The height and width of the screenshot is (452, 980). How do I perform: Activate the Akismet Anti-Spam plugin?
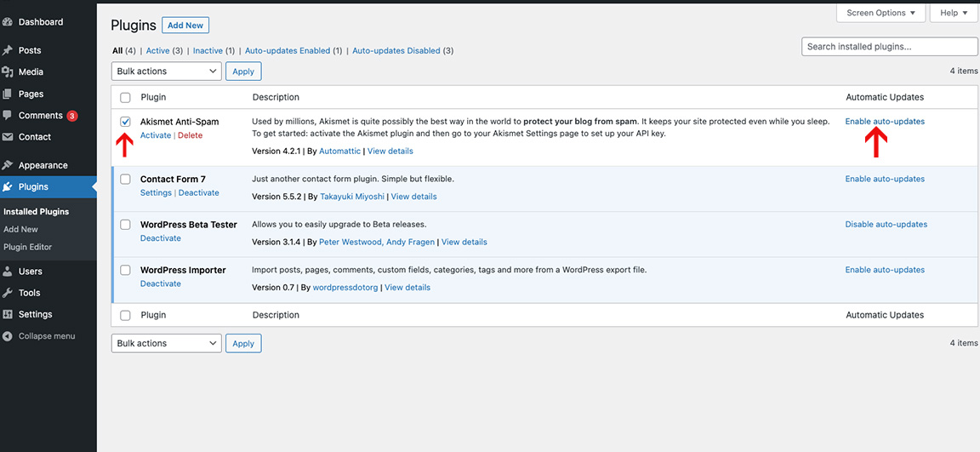[x=156, y=135]
